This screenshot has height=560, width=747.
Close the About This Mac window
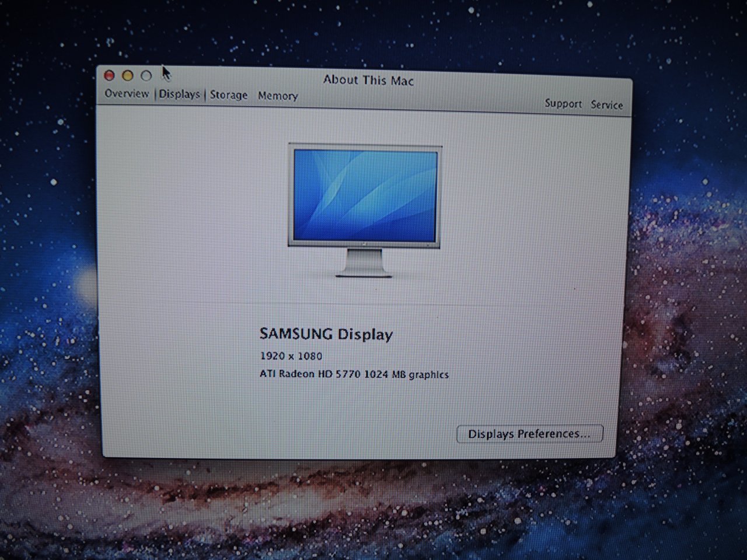[109, 75]
